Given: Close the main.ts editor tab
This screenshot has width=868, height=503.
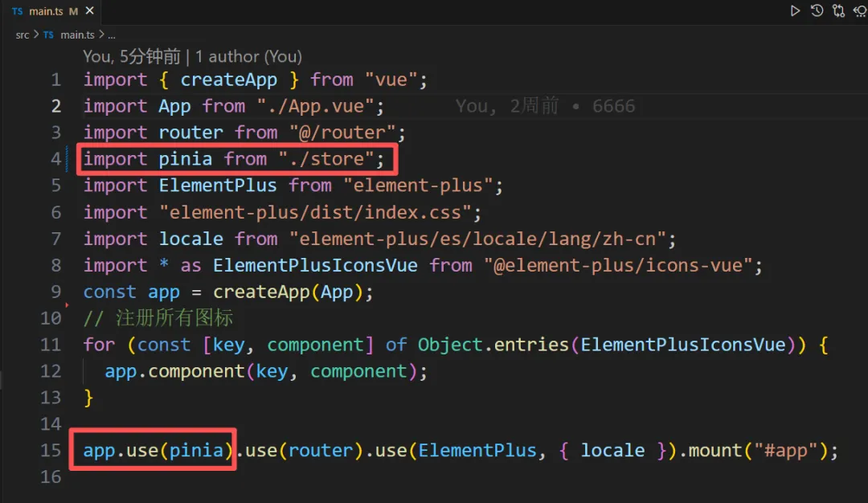Looking at the screenshot, I should tap(89, 12).
